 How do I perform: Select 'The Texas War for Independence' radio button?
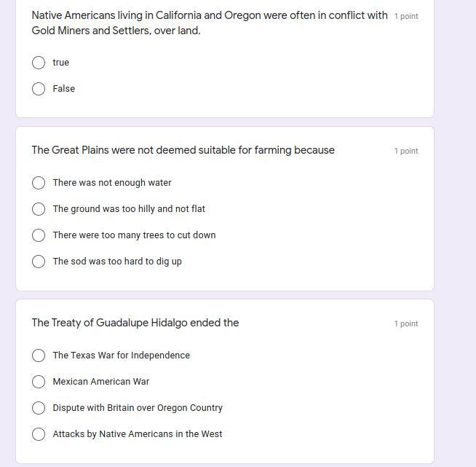click(39, 356)
